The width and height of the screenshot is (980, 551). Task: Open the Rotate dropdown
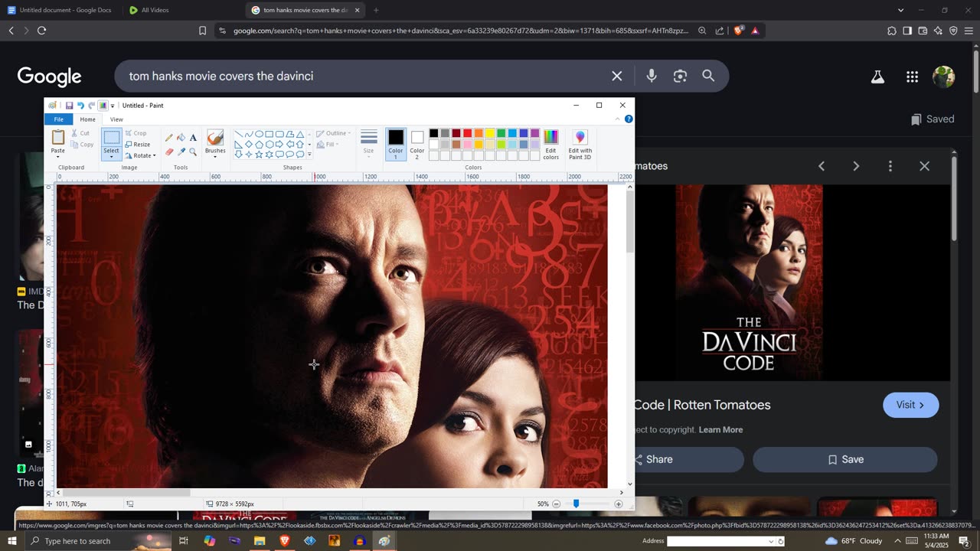140,155
